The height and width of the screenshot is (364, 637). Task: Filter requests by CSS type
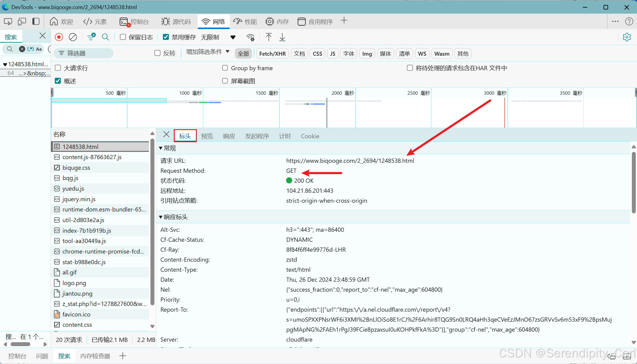(x=317, y=54)
